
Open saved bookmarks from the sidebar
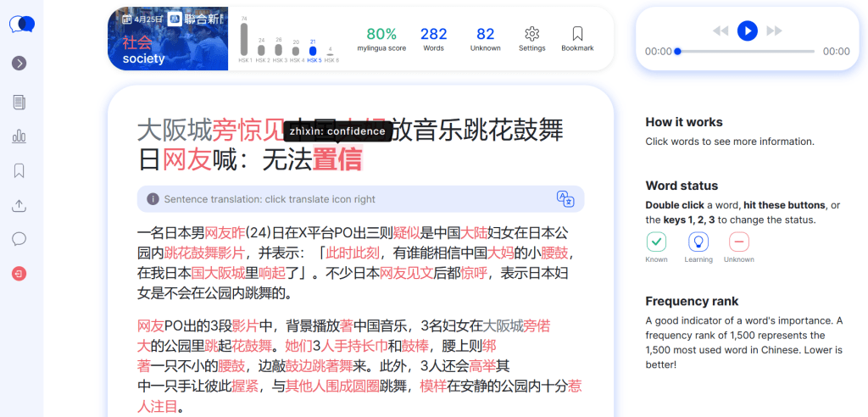pyautogui.click(x=19, y=171)
